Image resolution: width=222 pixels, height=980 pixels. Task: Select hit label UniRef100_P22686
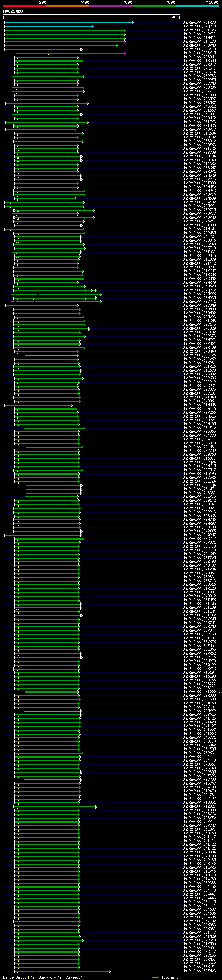[199, 378]
